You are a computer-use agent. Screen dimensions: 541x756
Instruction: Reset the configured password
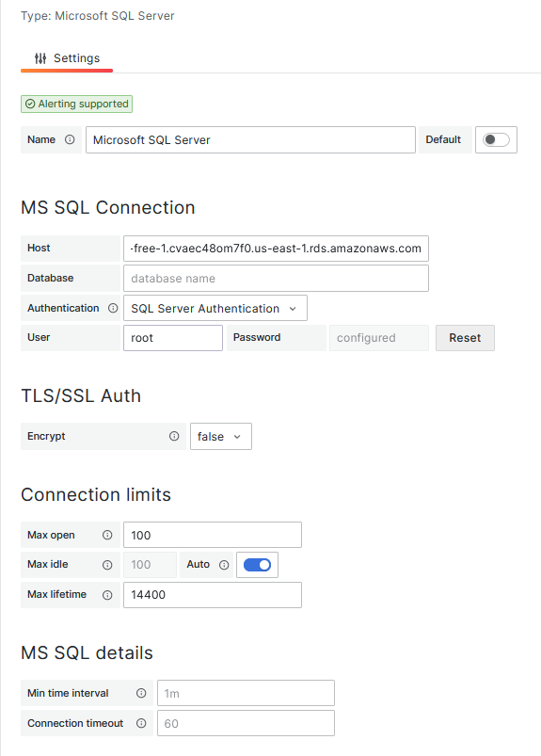click(x=465, y=338)
